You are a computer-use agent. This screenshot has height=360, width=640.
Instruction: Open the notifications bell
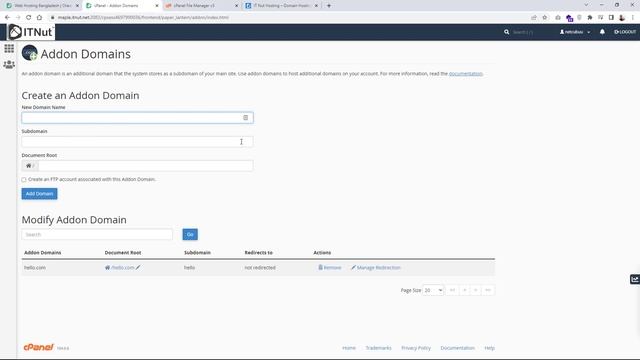[x=602, y=32]
